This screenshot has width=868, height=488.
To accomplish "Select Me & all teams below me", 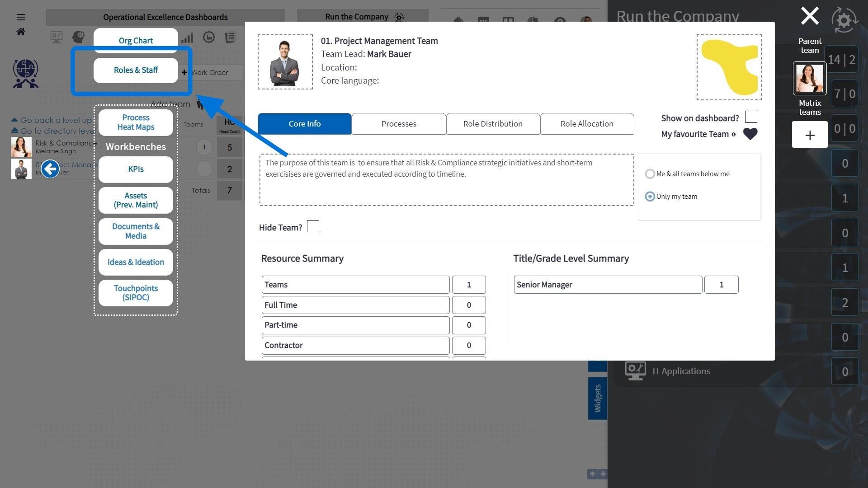I will pyautogui.click(x=650, y=174).
